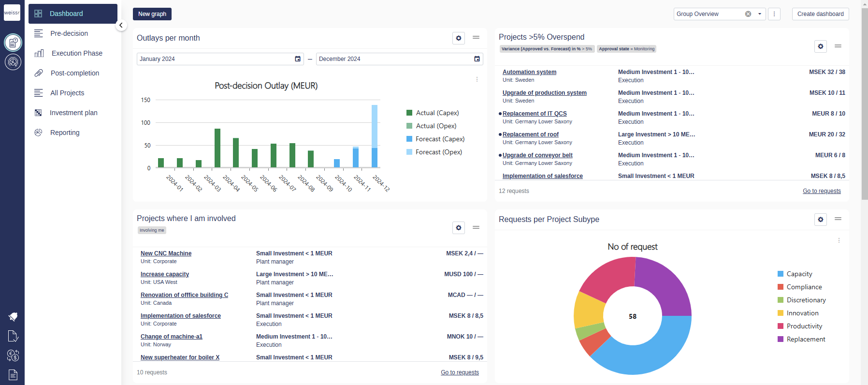Viewport: 868px width, 385px height.
Task: Open settings gear for Projects where I am involved
Action: [459, 228]
